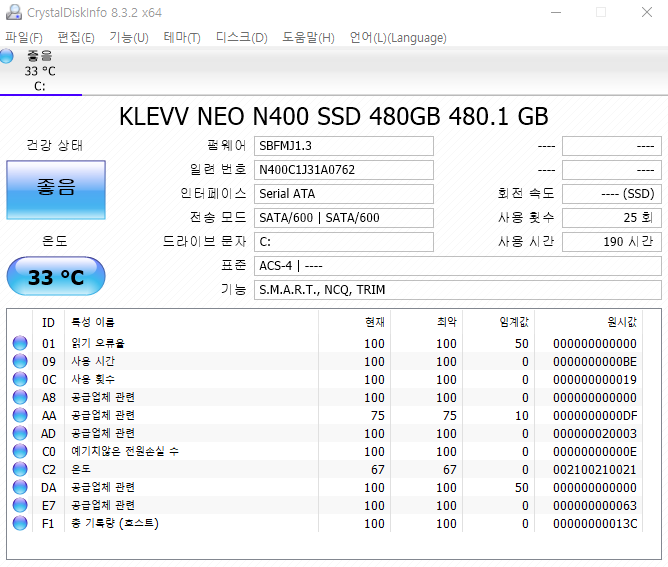Click the rotation speed field ---- (SSD)
The width and height of the screenshot is (668, 567).
612,193
